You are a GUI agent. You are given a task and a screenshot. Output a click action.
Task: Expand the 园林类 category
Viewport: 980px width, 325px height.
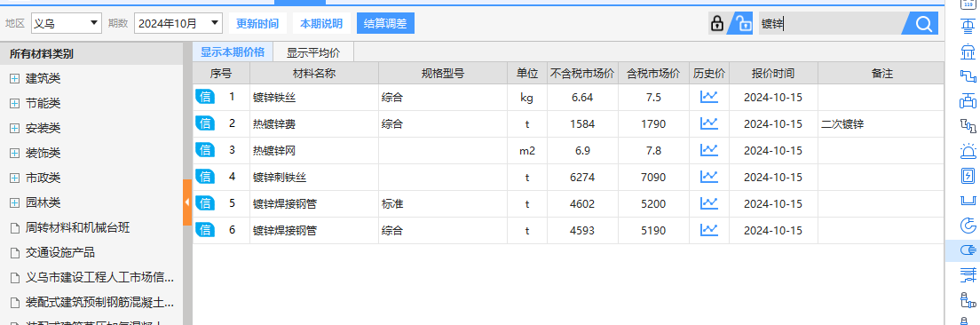click(14, 203)
